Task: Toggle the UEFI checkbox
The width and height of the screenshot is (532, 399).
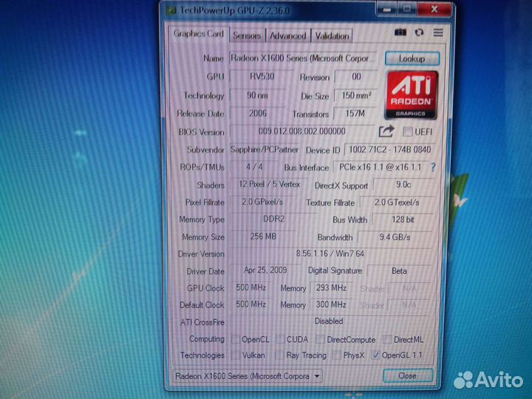Action: 407,132
